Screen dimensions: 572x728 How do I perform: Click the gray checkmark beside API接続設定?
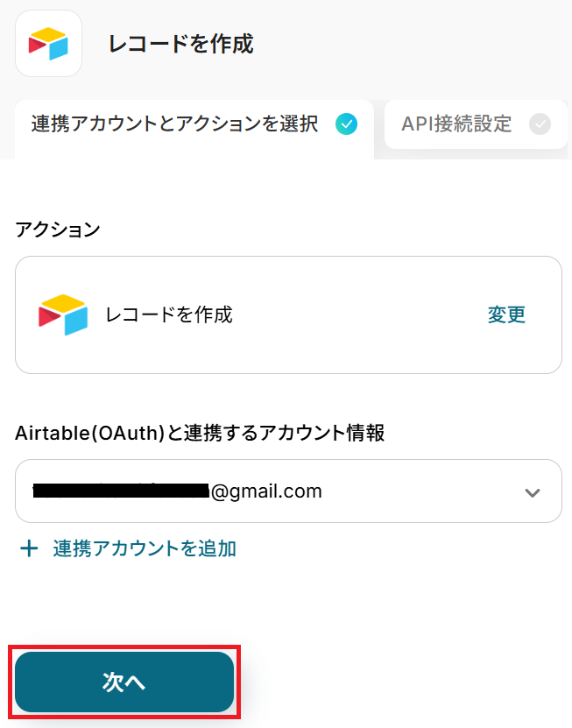coord(540,124)
